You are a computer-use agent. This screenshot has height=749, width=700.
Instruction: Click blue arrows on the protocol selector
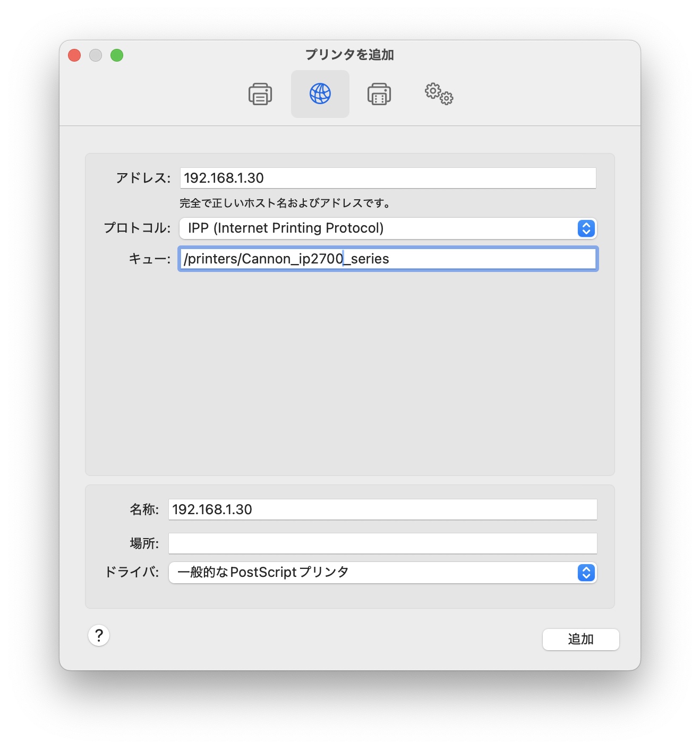[586, 228]
